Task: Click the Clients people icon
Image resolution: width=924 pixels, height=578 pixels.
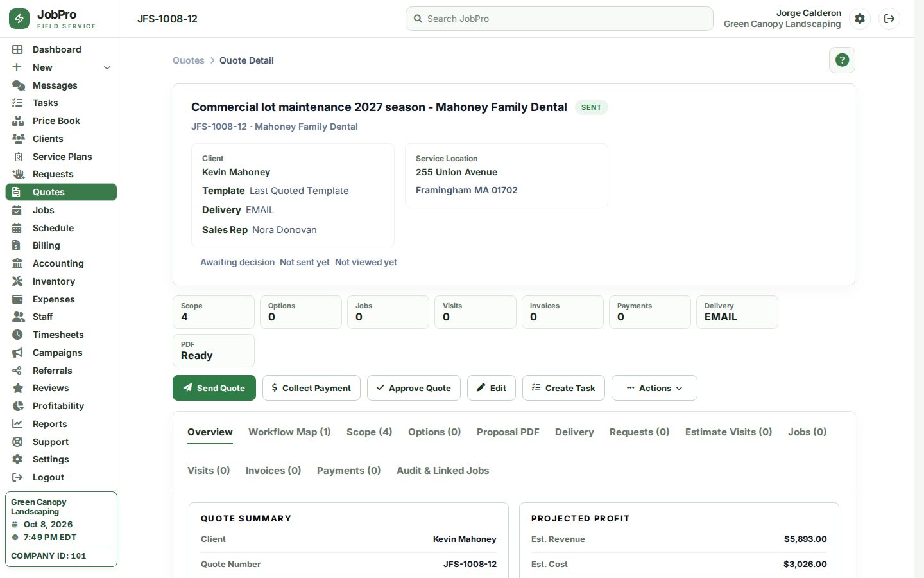Action: pyautogui.click(x=18, y=139)
